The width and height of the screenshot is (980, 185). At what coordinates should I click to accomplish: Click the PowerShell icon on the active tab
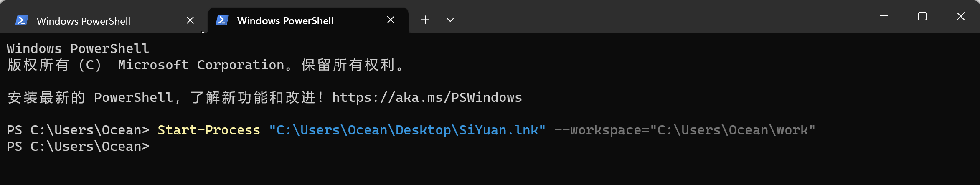click(222, 20)
